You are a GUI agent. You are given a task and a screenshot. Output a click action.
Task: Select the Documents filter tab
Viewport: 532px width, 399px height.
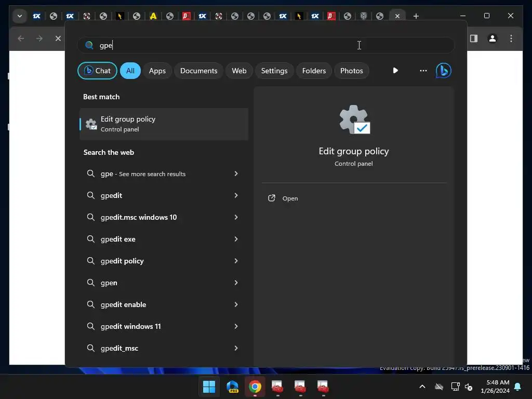point(198,71)
